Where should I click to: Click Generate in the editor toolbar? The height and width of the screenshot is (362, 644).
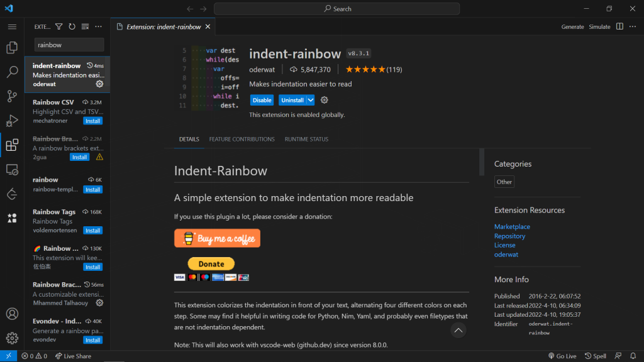click(572, 26)
